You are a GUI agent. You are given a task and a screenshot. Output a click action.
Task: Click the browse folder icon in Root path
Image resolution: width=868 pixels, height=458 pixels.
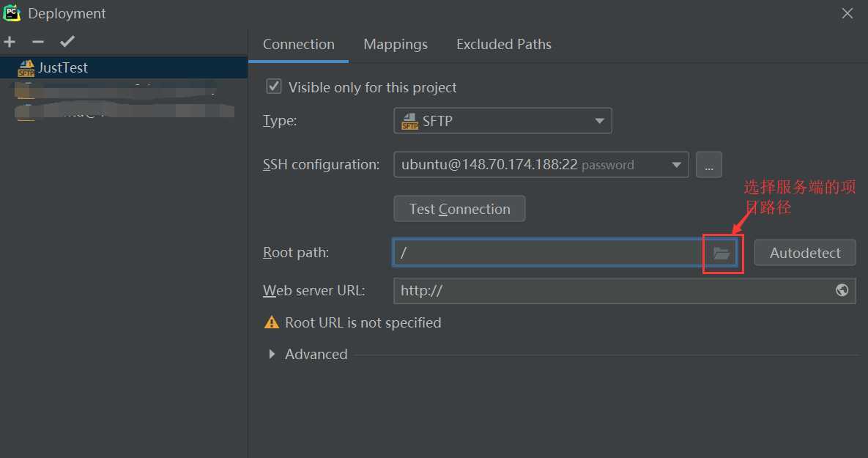pos(722,254)
